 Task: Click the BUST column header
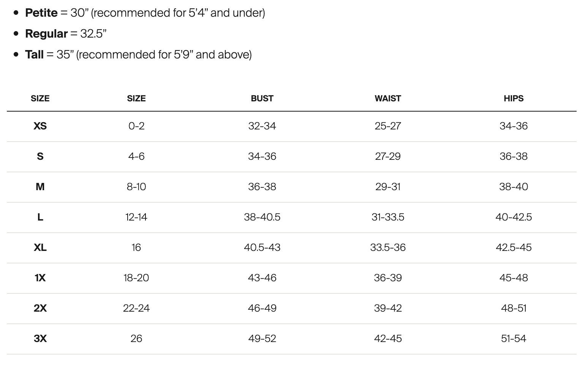(262, 98)
